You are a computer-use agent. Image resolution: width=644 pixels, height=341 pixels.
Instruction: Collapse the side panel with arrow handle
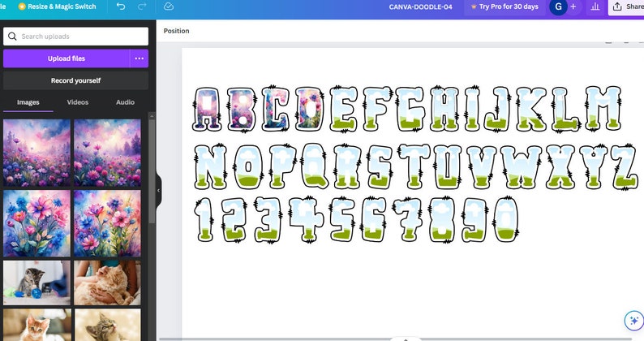(158, 191)
